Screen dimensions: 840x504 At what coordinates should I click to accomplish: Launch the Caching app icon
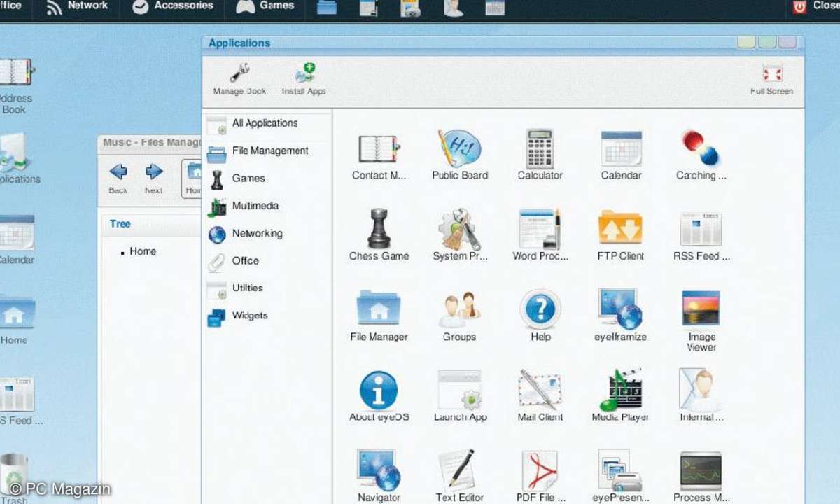(701, 148)
